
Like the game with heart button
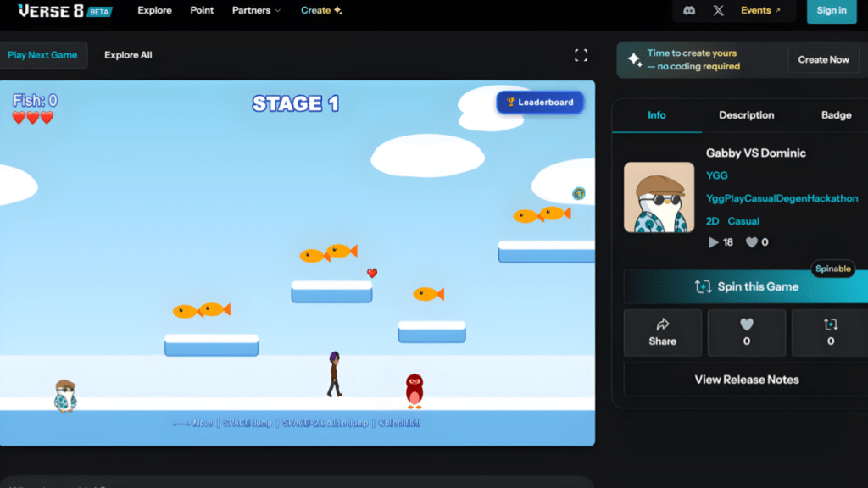point(746,332)
